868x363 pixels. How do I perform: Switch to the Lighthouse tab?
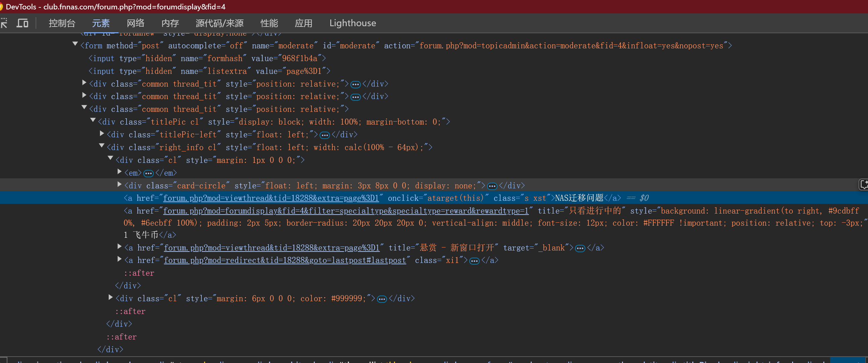[x=352, y=23]
